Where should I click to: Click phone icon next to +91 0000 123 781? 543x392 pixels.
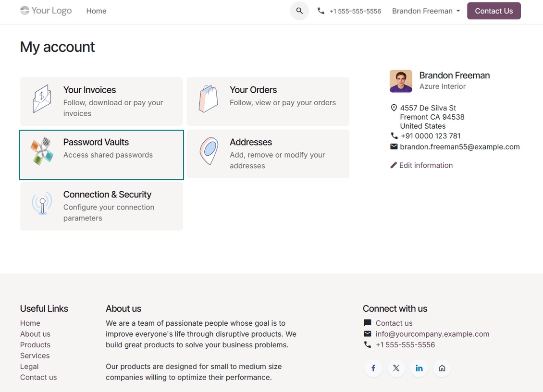pos(394,135)
